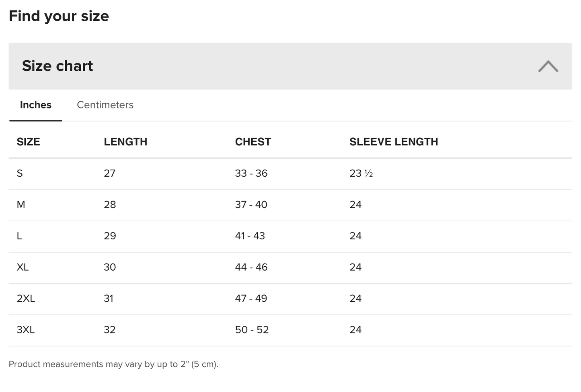Click the 23 ½ sleeve length value
Viewport: 581px width, 392px height.
point(361,173)
